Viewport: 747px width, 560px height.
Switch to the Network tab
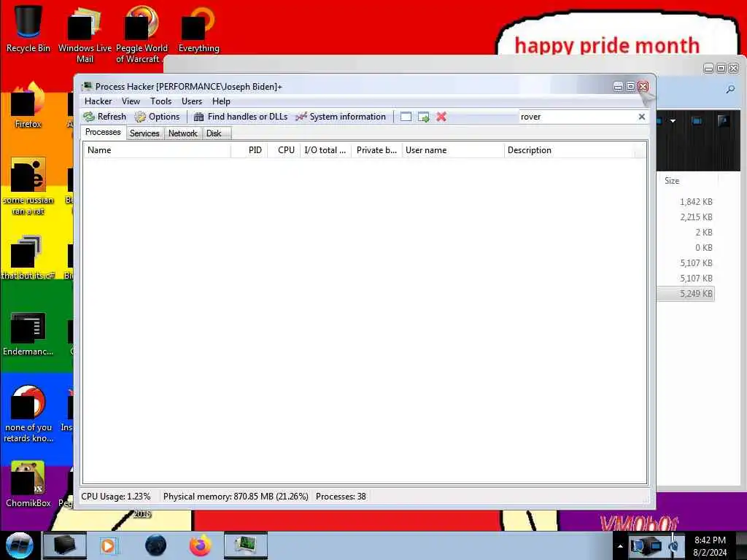point(183,133)
